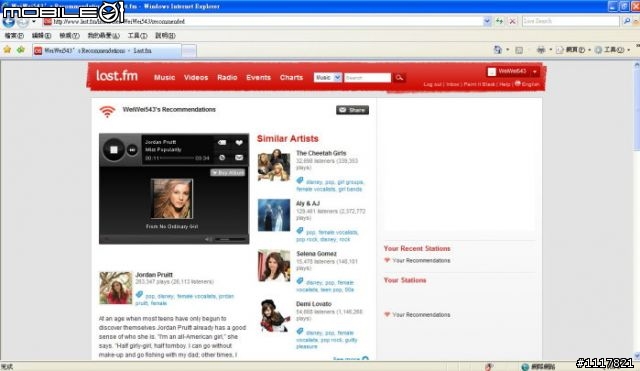Open the IE 工具 Tools toolbar menu
Image resolution: width=640 pixels, height=371 pixels.
point(612,50)
